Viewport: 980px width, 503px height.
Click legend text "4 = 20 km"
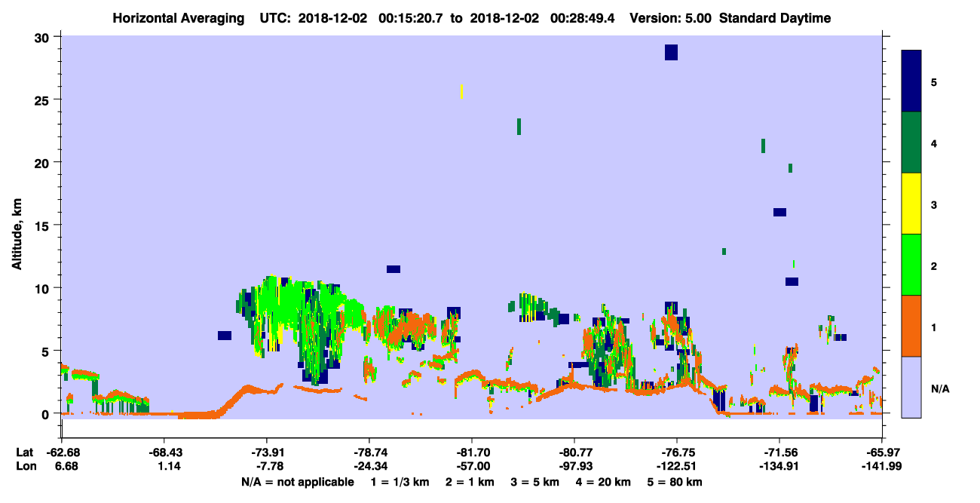coord(603,482)
